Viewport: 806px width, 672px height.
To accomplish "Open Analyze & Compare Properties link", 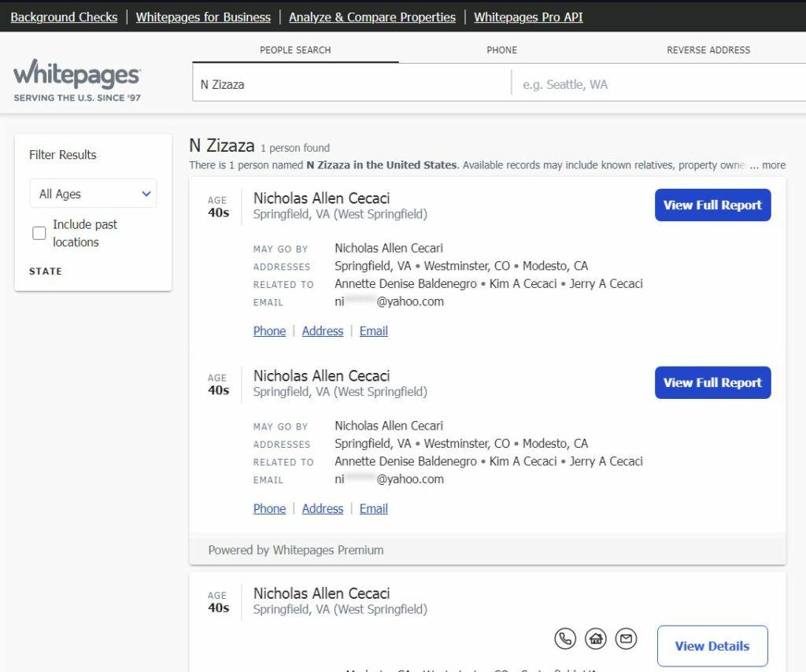I will pyautogui.click(x=372, y=17).
